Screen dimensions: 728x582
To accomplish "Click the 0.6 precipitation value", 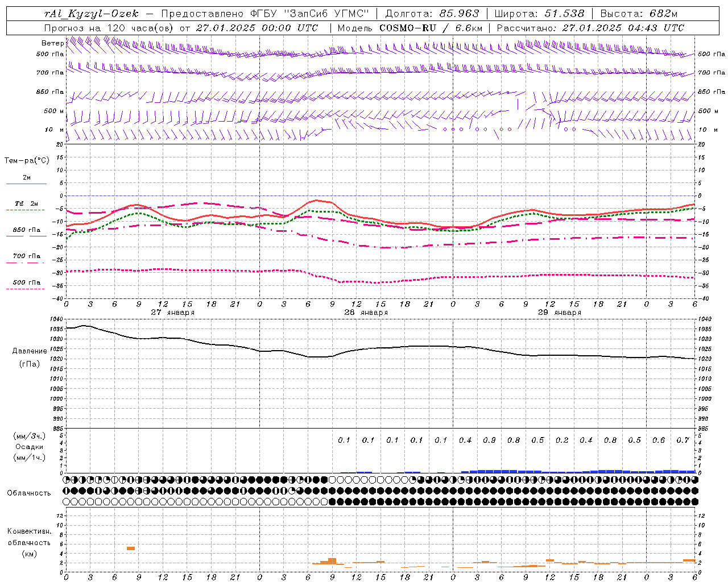I will click(659, 440).
